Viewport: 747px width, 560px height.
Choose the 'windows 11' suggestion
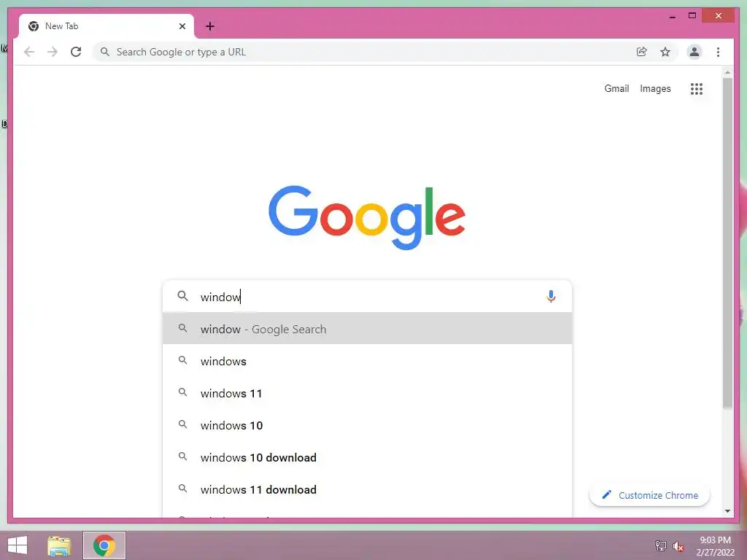pos(367,393)
